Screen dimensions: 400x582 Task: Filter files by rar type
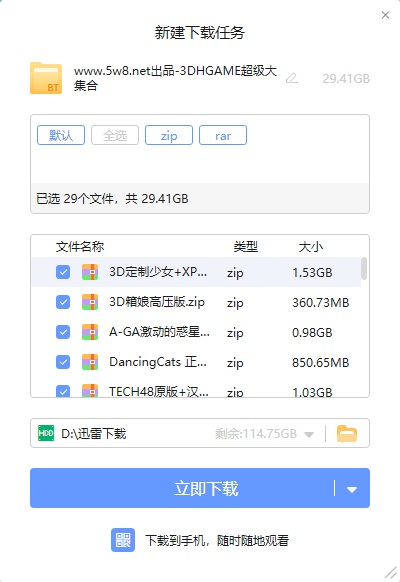[223, 135]
